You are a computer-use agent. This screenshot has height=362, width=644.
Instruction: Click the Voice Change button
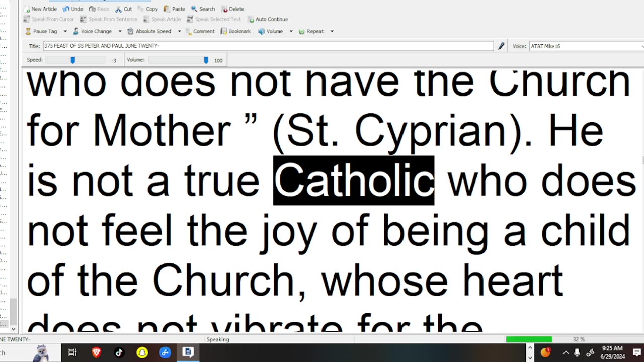[x=92, y=31]
